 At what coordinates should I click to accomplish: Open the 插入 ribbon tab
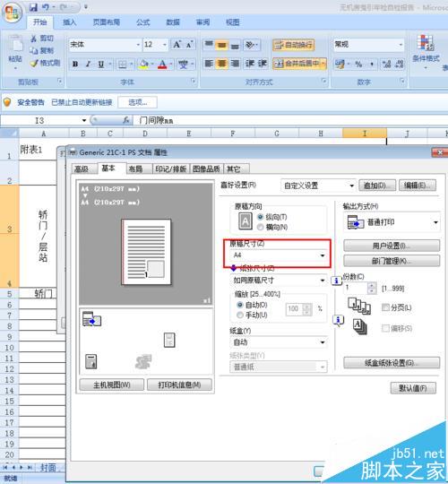tap(69, 22)
